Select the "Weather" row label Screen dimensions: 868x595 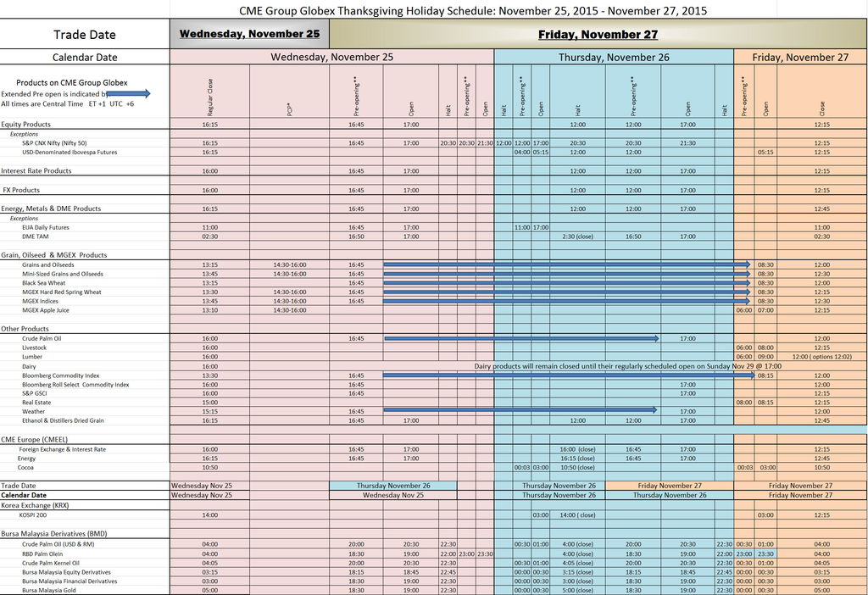pos(34,411)
